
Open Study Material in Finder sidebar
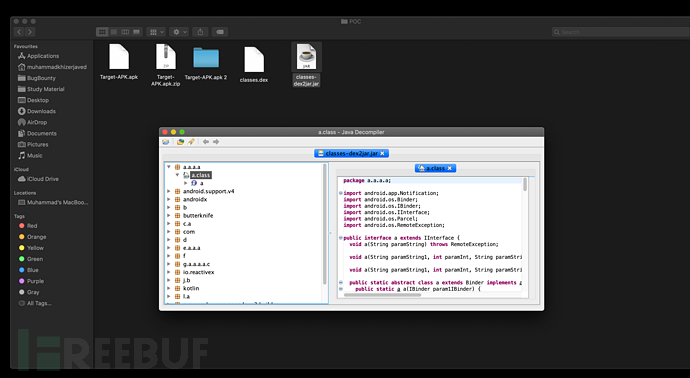click(x=41, y=89)
